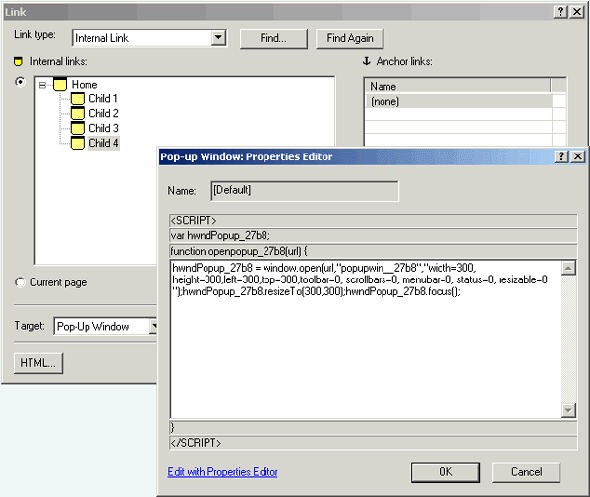Viewport: 590px width, 497px height.
Task: Click the <SCRIPT> line
Action: [x=373, y=220]
